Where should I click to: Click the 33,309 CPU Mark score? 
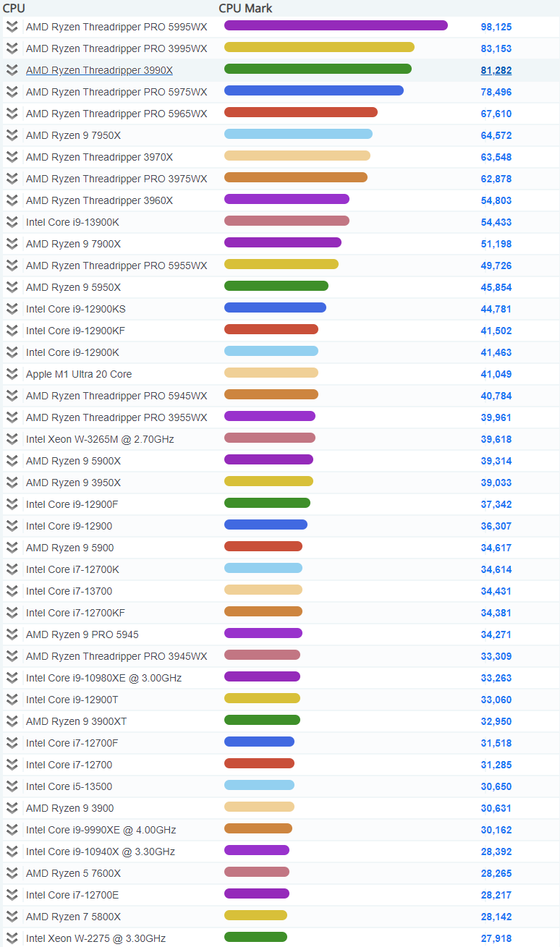point(496,656)
